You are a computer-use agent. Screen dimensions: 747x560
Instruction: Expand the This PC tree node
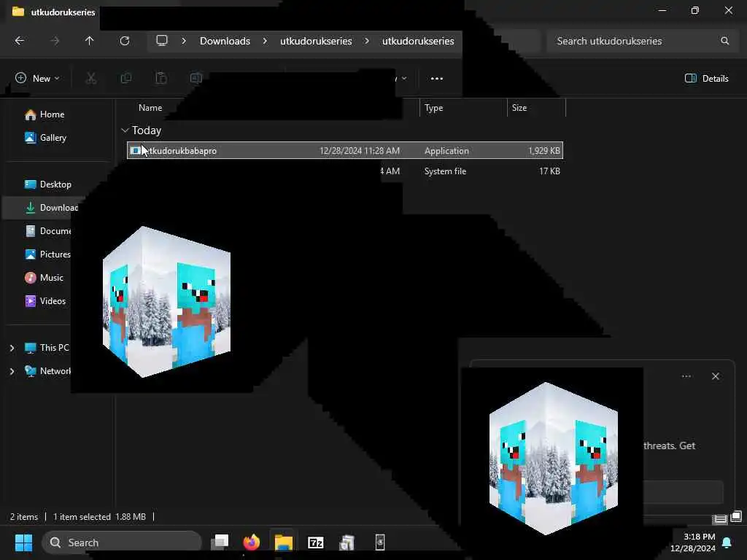(x=12, y=348)
